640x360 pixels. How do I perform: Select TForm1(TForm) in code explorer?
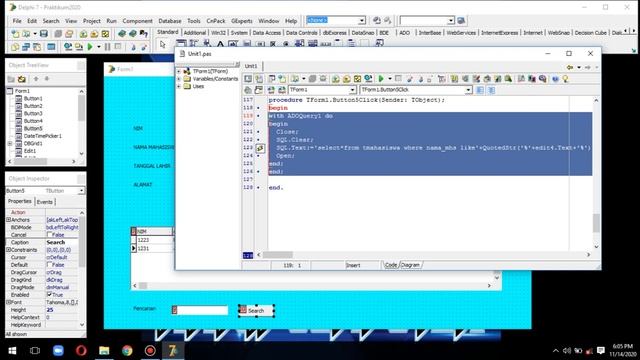(210, 71)
